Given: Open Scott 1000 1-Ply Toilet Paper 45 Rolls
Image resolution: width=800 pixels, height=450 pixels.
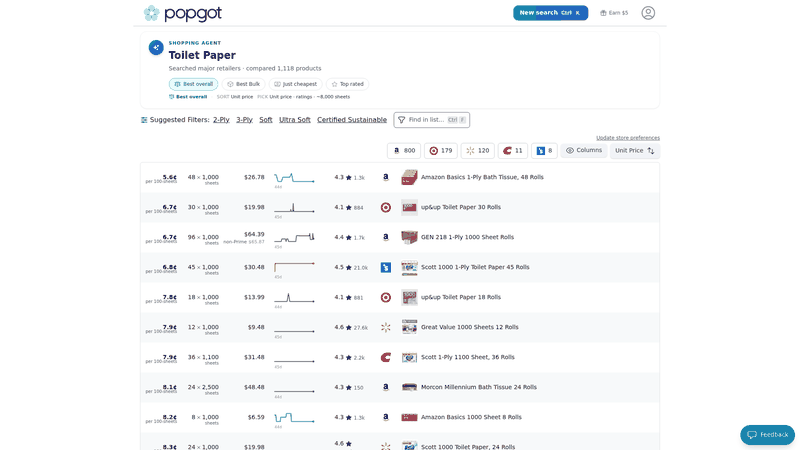Looking at the screenshot, I should [475, 267].
